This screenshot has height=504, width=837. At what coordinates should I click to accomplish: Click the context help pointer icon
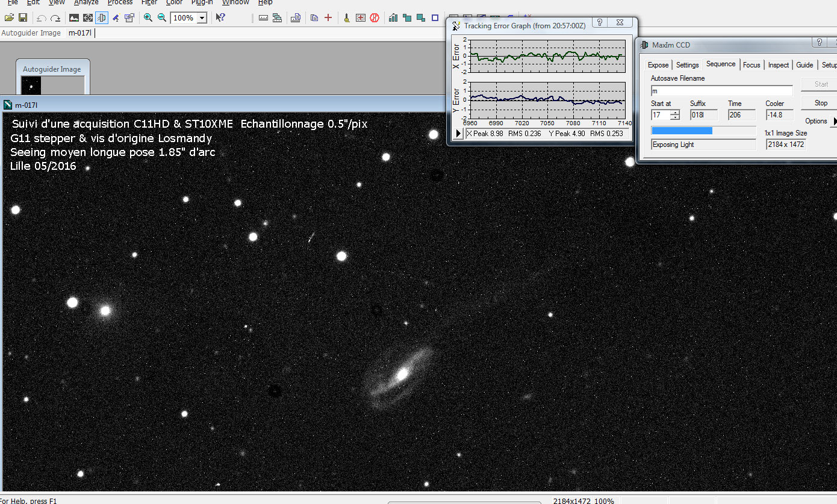(x=220, y=18)
